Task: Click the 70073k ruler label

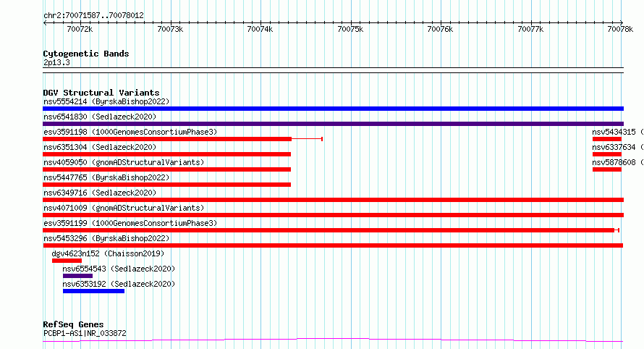Action: click(x=170, y=29)
